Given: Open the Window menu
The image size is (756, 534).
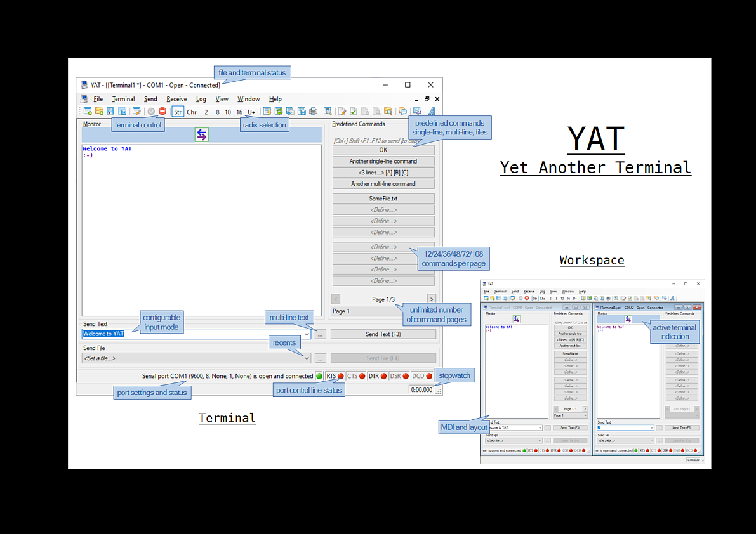Looking at the screenshot, I should 248,99.
